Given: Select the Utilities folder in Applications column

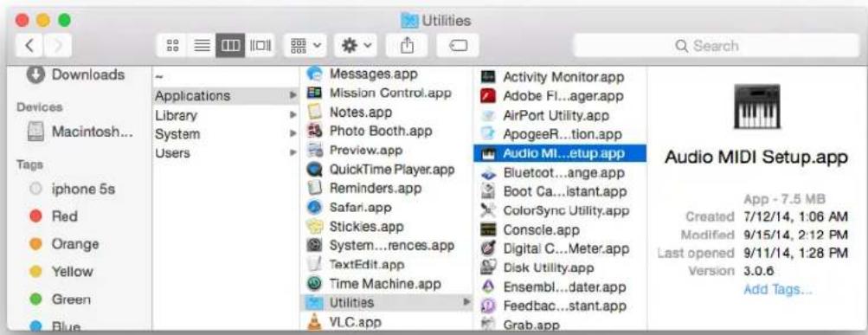Looking at the screenshot, I should pyautogui.click(x=386, y=302).
